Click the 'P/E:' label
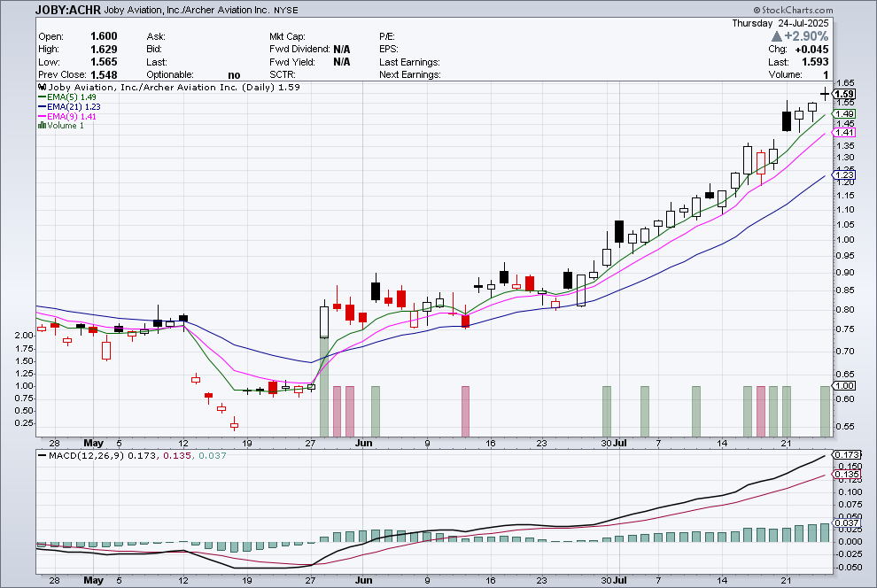Screen dimensions: 877x588 (x=387, y=36)
